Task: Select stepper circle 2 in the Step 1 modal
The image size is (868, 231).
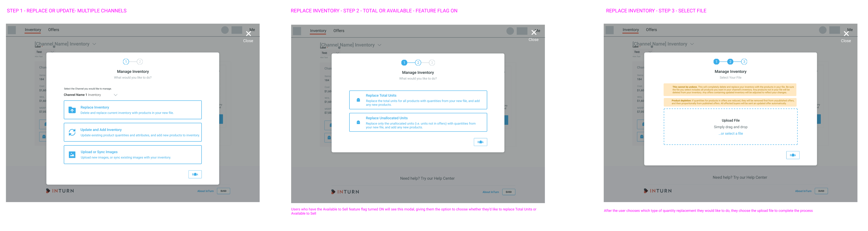Action: pyautogui.click(x=140, y=62)
